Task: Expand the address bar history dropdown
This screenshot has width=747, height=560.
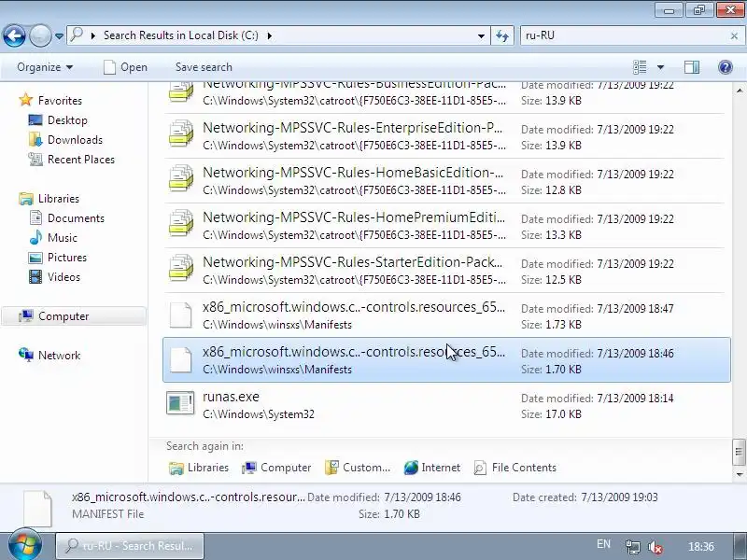Action: 481,36
